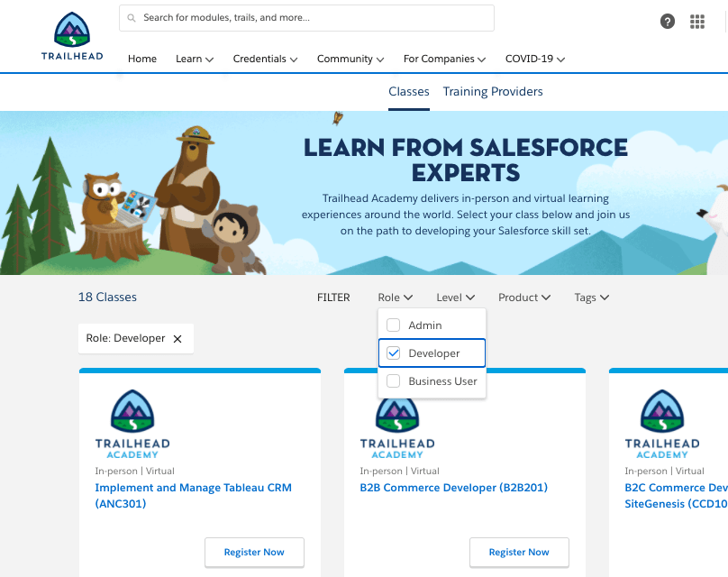Click In-person | Virtual on B2C Commerce card
728x577 pixels.
tap(664, 471)
